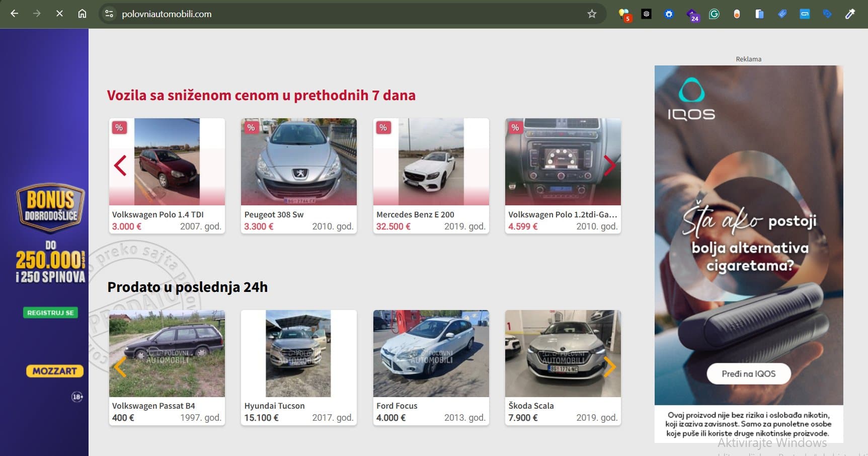Viewport: 868px width, 456px height.
Task: Open the Grammarly extension
Action: (x=714, y=14)
